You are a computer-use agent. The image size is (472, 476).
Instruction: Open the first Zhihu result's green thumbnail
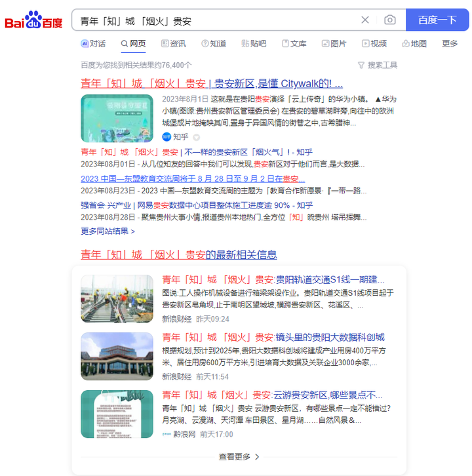tap(117, 119)
